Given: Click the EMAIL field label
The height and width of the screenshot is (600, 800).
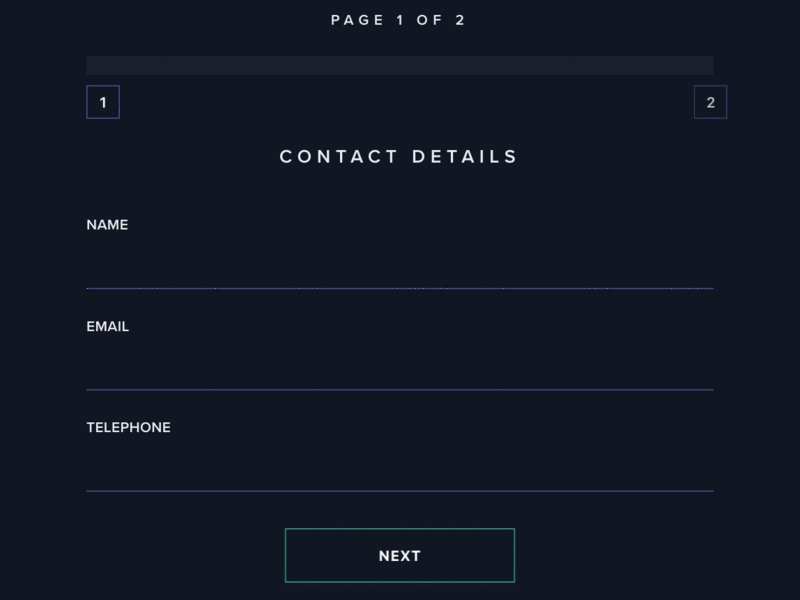Looking at the screenshot, I should pos(107,326).
